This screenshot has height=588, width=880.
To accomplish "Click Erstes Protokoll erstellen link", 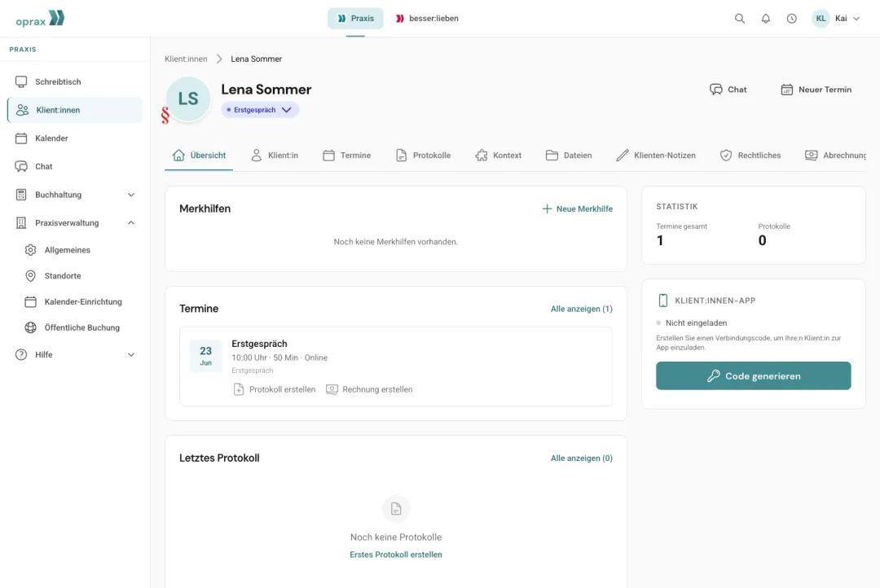I will coord(396,555).
